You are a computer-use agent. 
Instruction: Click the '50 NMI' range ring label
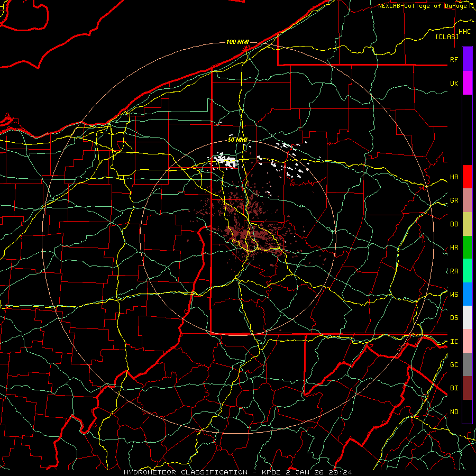(x=237, y=140)
